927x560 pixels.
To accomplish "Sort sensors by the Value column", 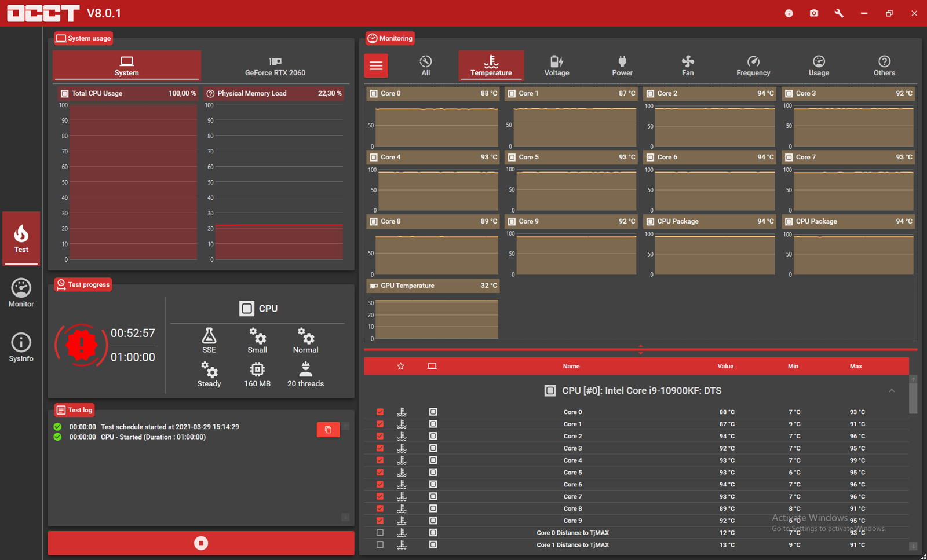I will [725, 366].
